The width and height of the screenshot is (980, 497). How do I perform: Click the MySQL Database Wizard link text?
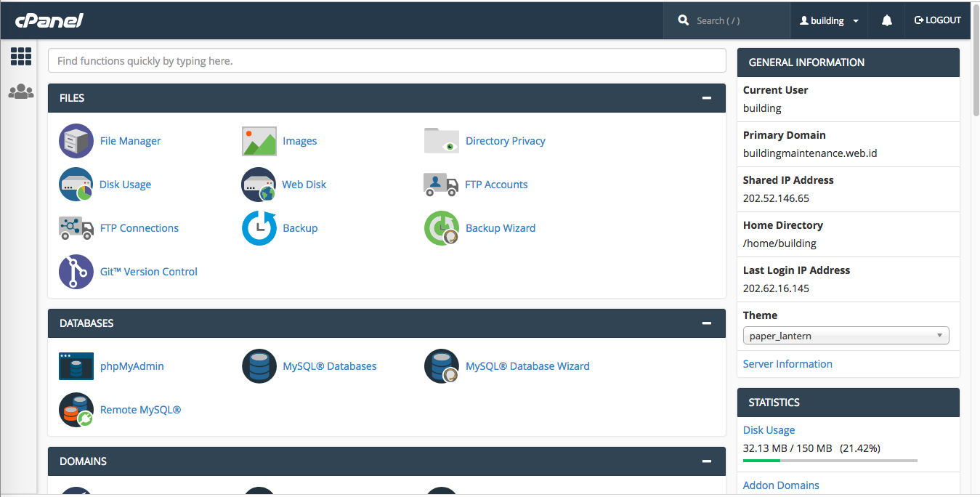(x=527, y=366)
